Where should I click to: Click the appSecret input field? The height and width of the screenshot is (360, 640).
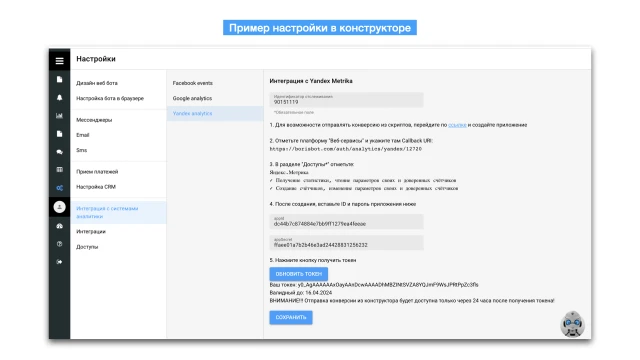pos(346,243)
